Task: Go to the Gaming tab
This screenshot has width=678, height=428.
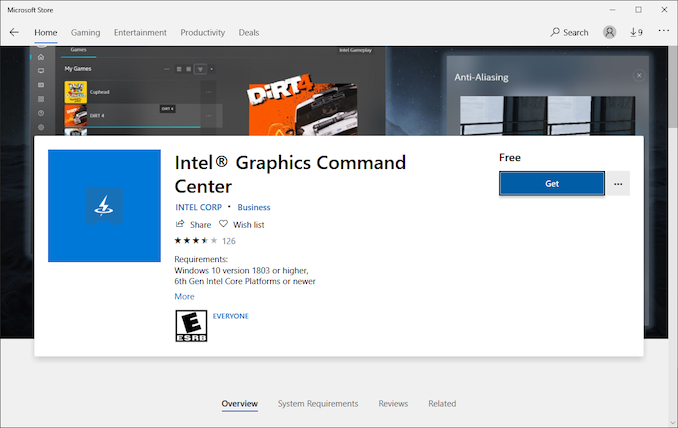Action: tap(85, 32)
